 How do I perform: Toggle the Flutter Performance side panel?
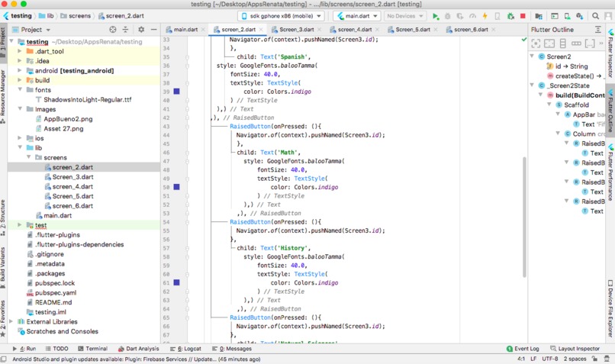pyautogui.click(x=610, y=172)
